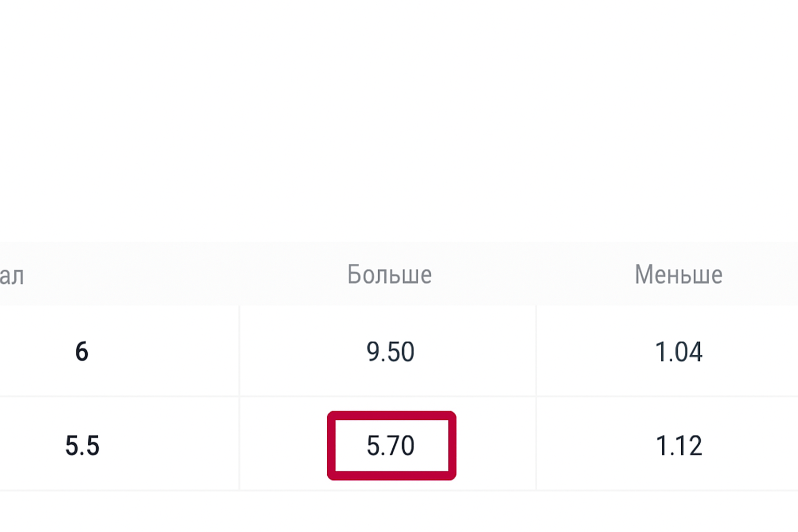Viewport: 798px width, 532px height.
Task: Tap the odds inside the red rectangle
Action: (x=391, y=446)
